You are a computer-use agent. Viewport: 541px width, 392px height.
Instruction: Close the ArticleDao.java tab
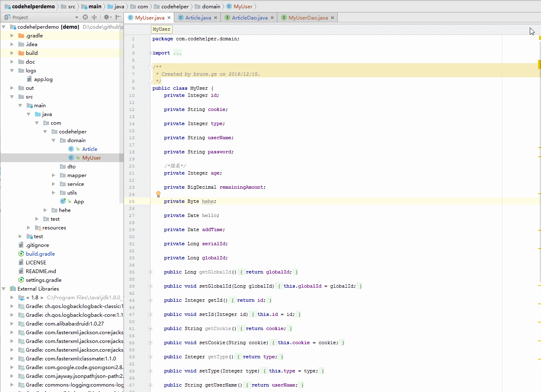(x=272, y=17)
